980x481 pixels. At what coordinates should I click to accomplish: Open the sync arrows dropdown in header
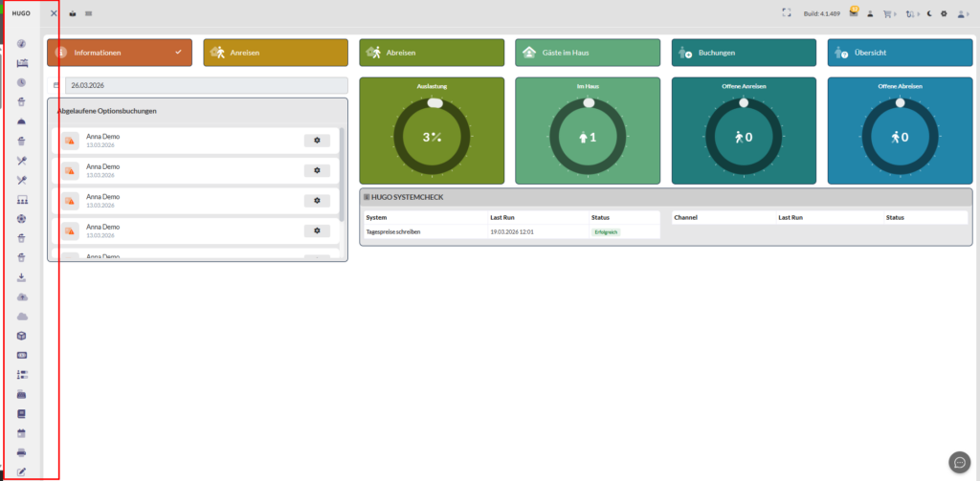click(x=910, y=13)
